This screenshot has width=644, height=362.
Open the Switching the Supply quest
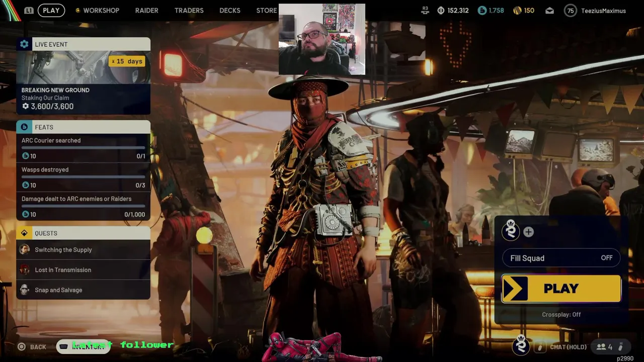tap(84, 250)
